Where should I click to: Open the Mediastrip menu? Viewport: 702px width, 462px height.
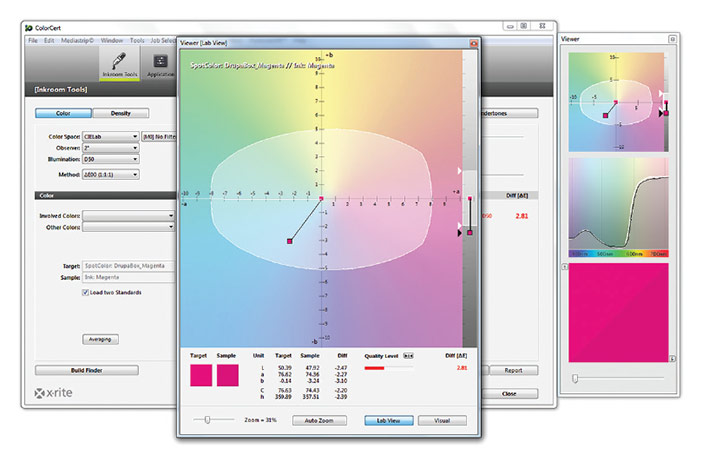(77, 40)
